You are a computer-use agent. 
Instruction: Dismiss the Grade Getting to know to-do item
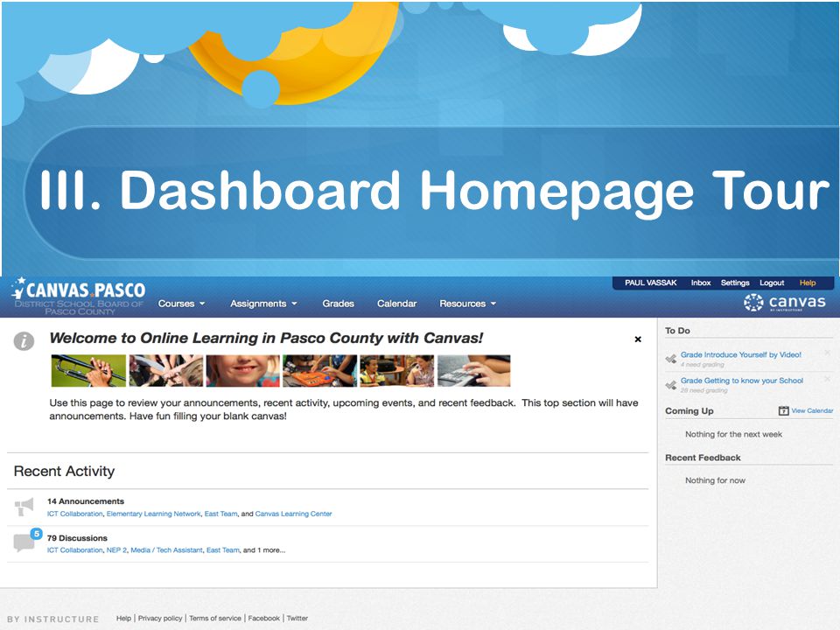click(x=828, y=379)
